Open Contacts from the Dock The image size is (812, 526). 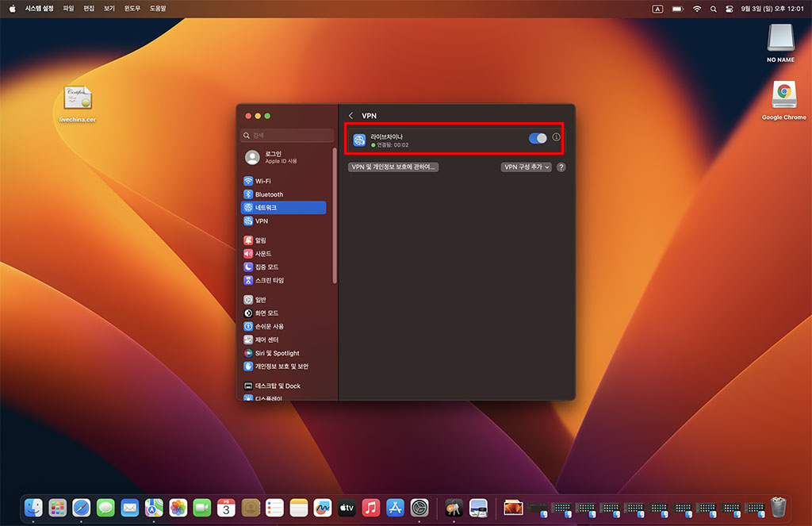[x=251, y=508]
